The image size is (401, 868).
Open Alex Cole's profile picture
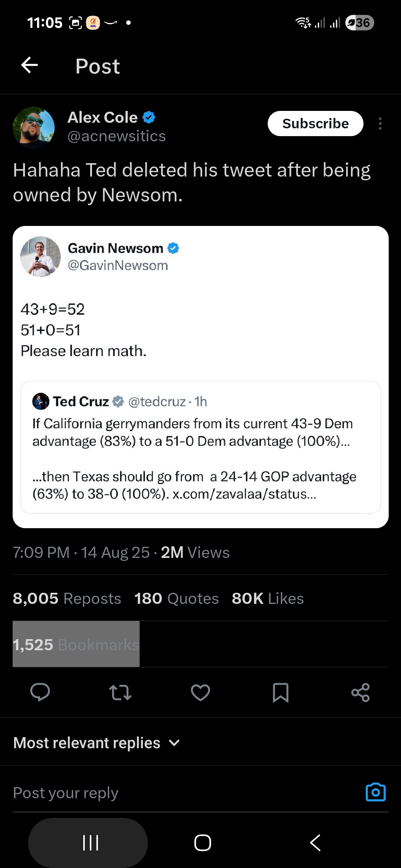click(x=34, y=128)
